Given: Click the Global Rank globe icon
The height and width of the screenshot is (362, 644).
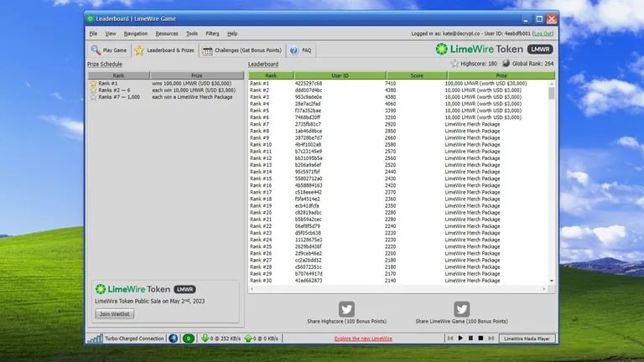Looking at the screenshot, I should [x=506, y=64].
